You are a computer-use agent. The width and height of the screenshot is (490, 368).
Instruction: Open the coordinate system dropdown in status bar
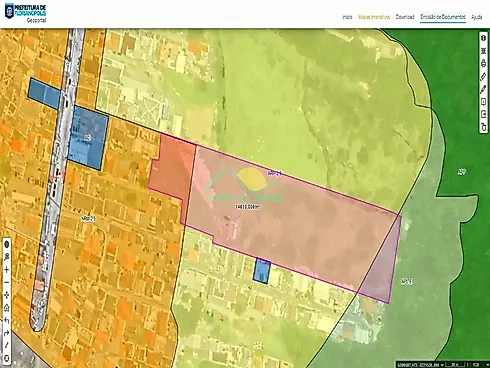point(442,365)
